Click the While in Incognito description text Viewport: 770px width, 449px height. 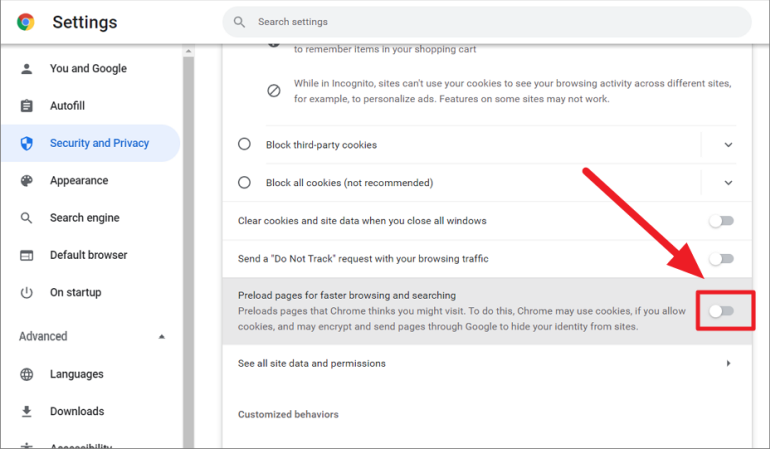(x=513, y=91)
